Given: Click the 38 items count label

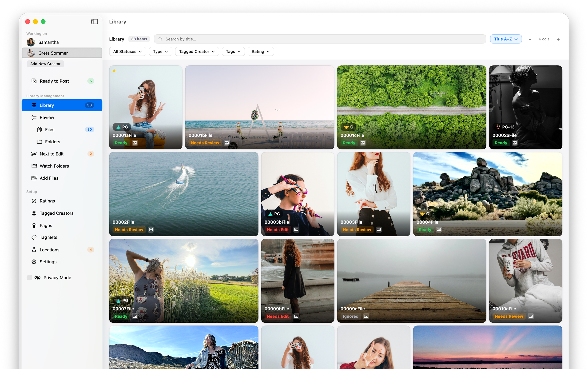Looking at the screenshot, I should (x=139, y=39).
